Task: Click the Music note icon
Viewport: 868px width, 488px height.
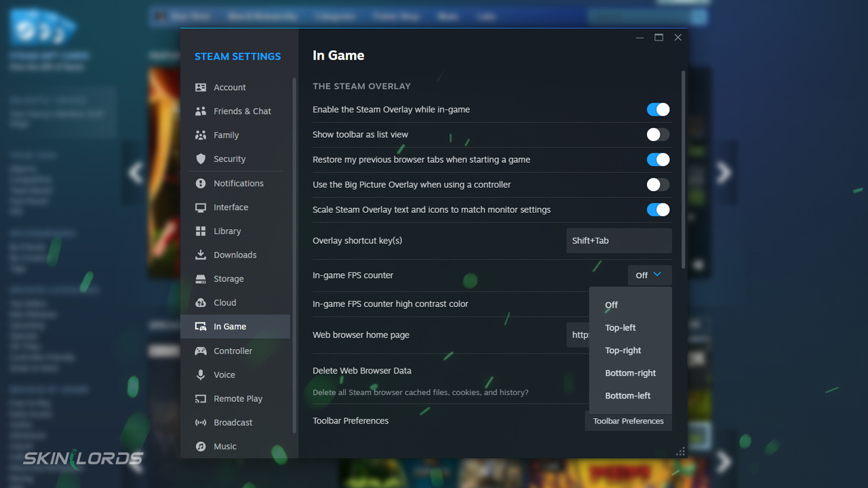Action: (201, 446)
